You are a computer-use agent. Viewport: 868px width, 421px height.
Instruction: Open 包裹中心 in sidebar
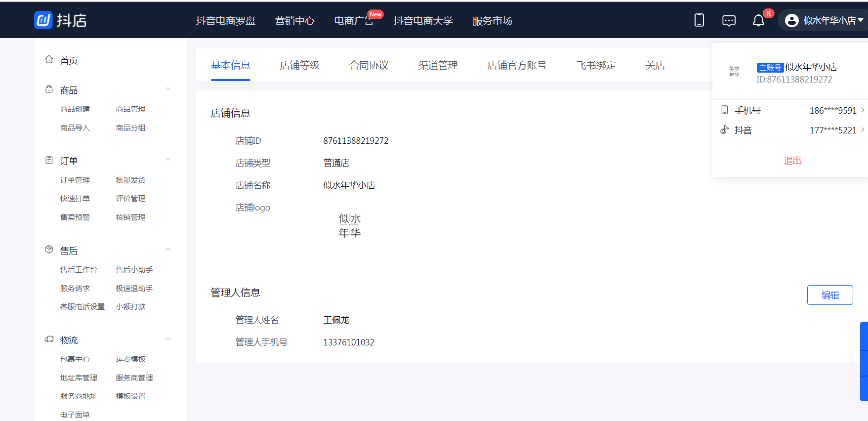pos(75,359)
